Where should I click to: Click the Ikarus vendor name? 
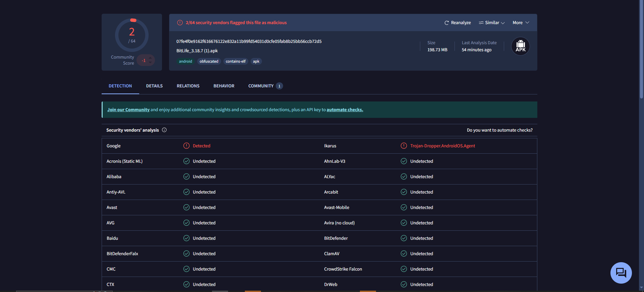click(x=330, y=146)
